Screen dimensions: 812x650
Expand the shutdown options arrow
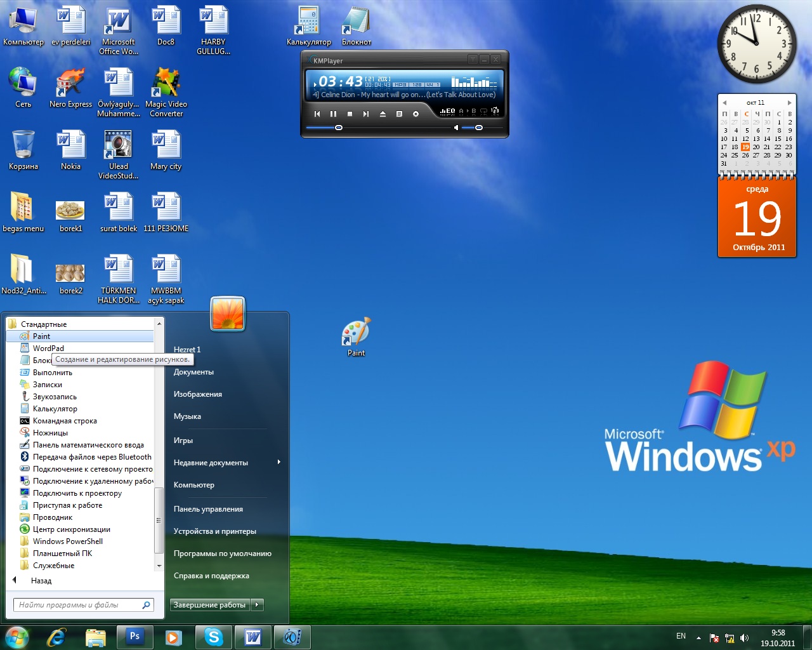point(257,605)
